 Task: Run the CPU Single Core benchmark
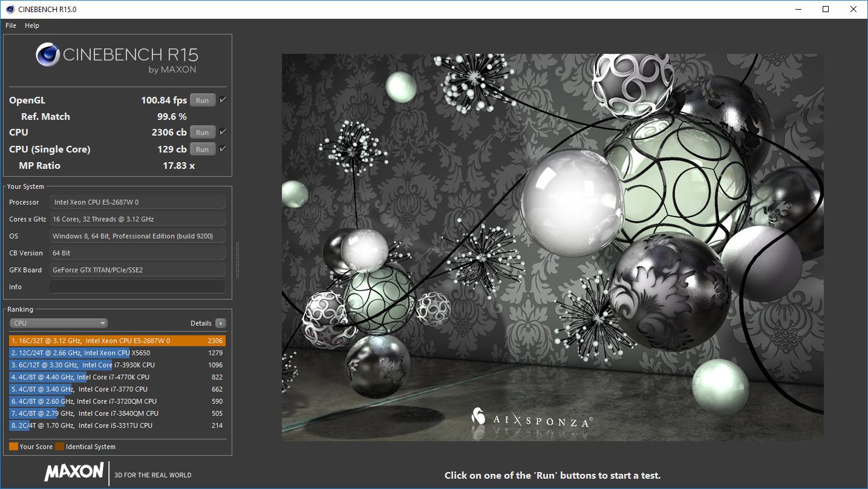(x=202, y=149)
